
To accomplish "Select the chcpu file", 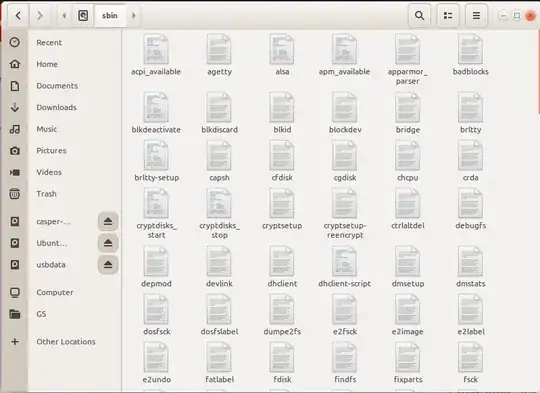I will click(x=407, y=161).
